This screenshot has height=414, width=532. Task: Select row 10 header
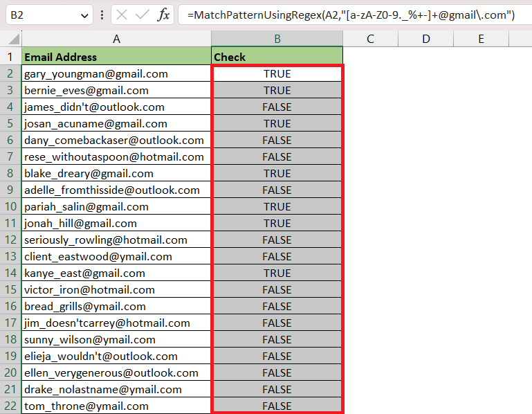pyautogui.click(x=10, y=206)
